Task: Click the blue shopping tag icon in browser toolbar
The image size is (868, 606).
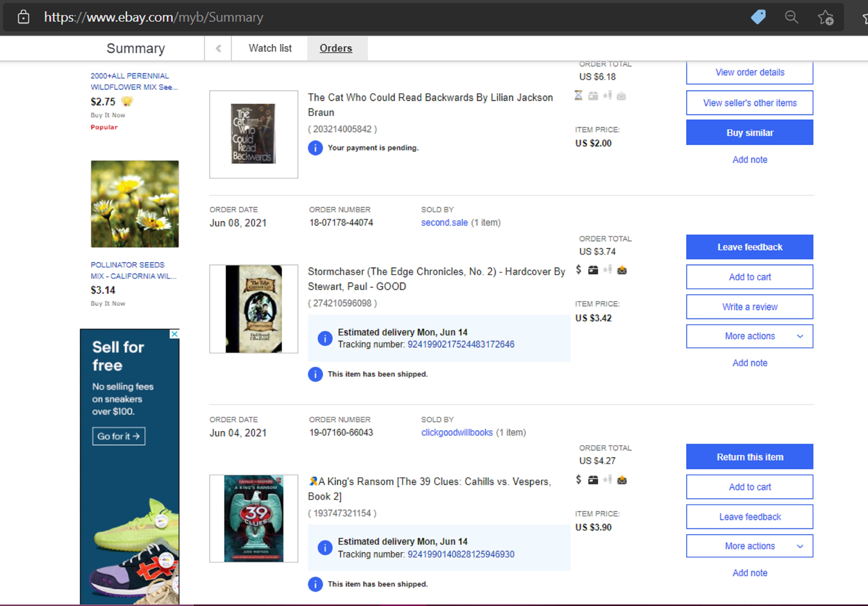Action: click(758, 17)
